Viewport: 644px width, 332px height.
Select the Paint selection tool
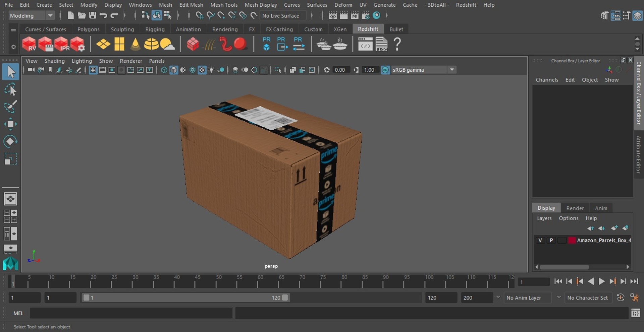click(10, 107)
